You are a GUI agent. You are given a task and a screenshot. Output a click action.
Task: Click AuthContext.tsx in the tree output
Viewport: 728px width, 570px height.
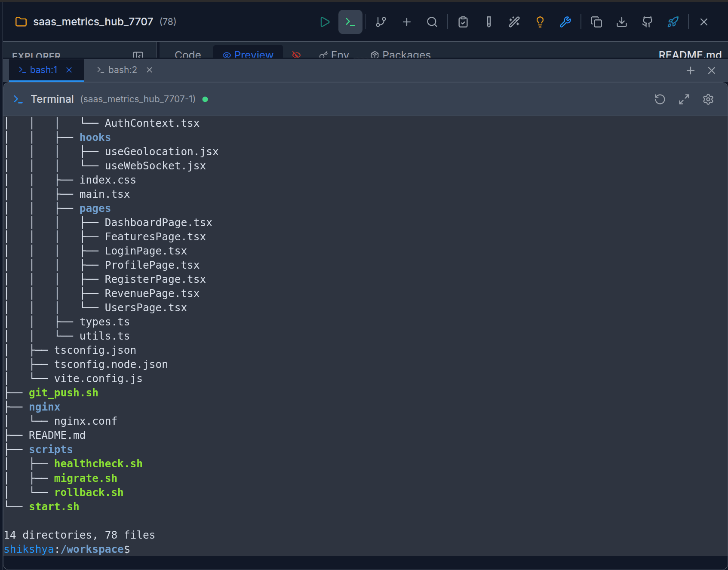coord(152,123)
